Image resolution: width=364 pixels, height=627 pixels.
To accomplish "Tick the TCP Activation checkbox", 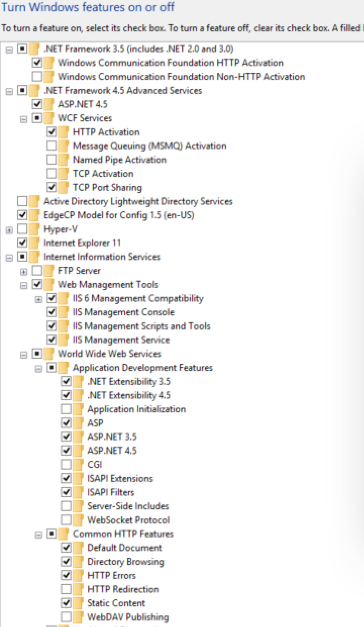I will [51, 174].
